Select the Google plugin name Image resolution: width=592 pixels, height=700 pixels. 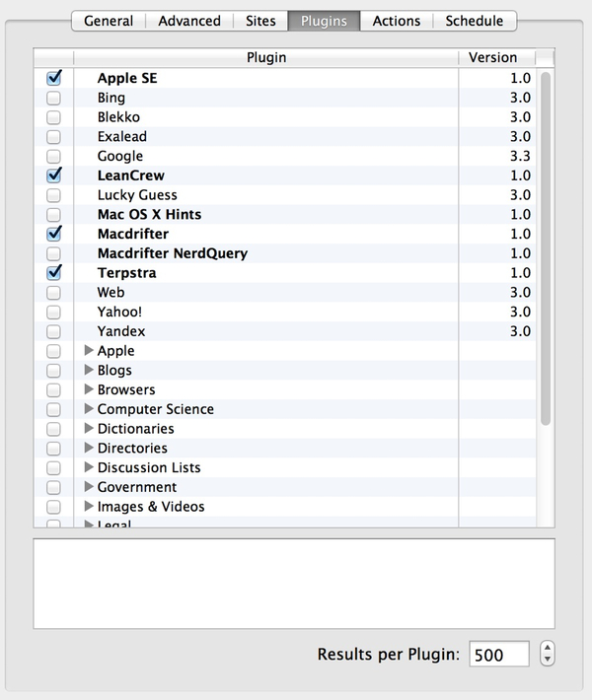pyautogui.click(x=120, y=156)
